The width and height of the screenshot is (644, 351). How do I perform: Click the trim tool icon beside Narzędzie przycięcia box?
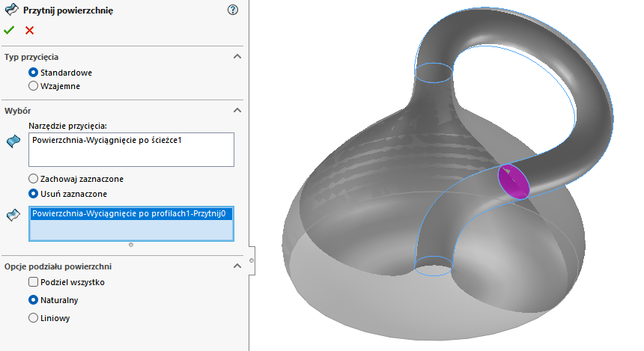tap(12, 141)
